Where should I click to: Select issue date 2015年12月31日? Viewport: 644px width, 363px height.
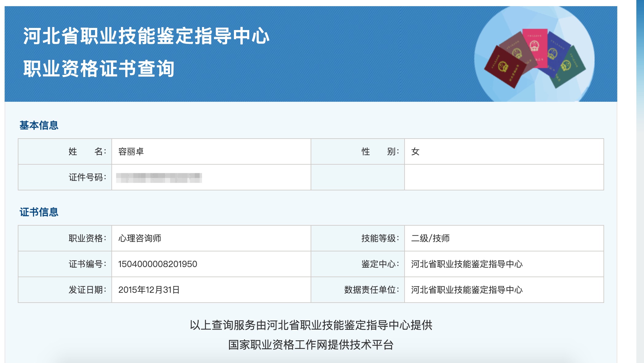[x=149, y=290]
